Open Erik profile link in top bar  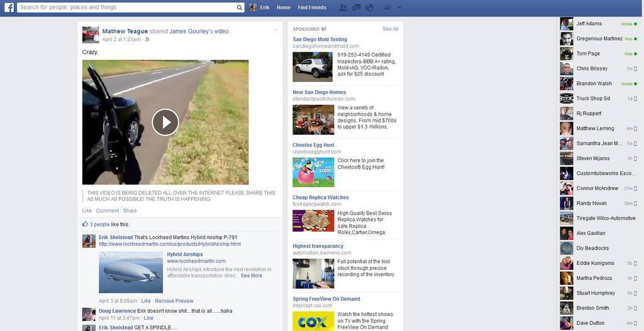265,8
